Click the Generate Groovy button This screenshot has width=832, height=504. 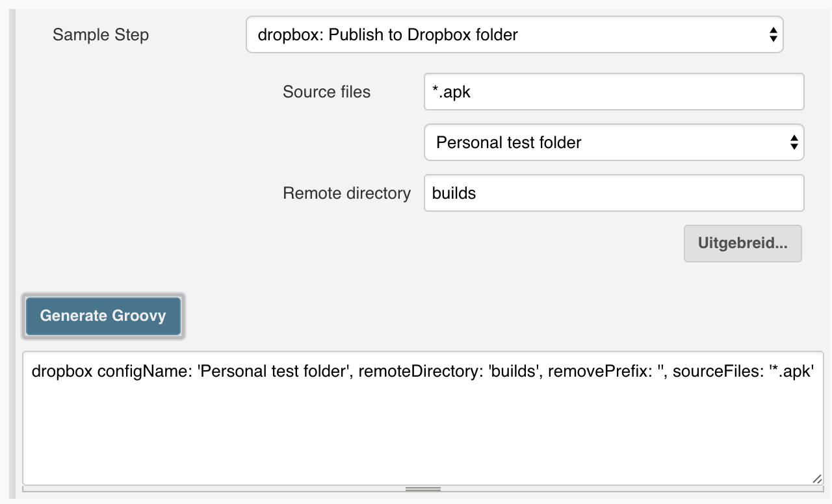tap(103, 316)
